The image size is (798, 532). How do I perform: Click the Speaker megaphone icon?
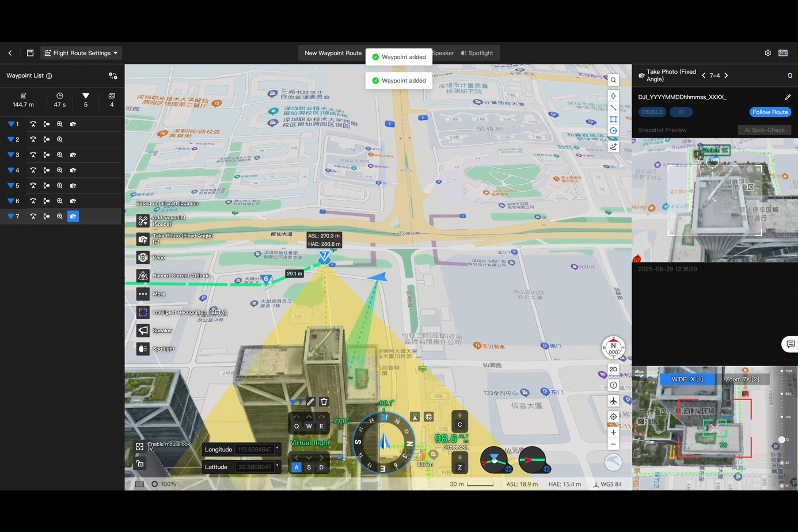pyautogui.click(x=143, y=330)
